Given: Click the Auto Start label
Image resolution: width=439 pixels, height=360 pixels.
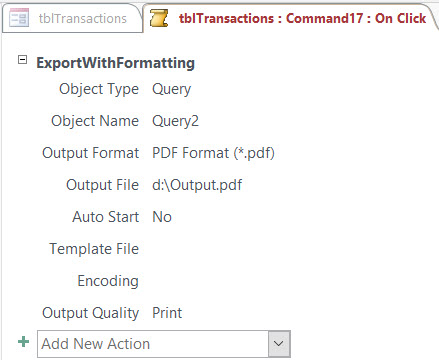Looking at the screenshot, I should pos(105,217).
